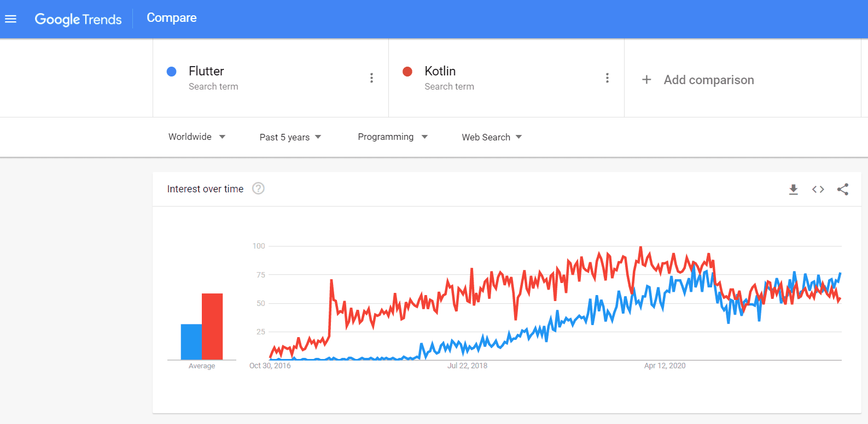868x424 pixels.
Task: Open the Past 5 years dropdown
Action: 290,137
